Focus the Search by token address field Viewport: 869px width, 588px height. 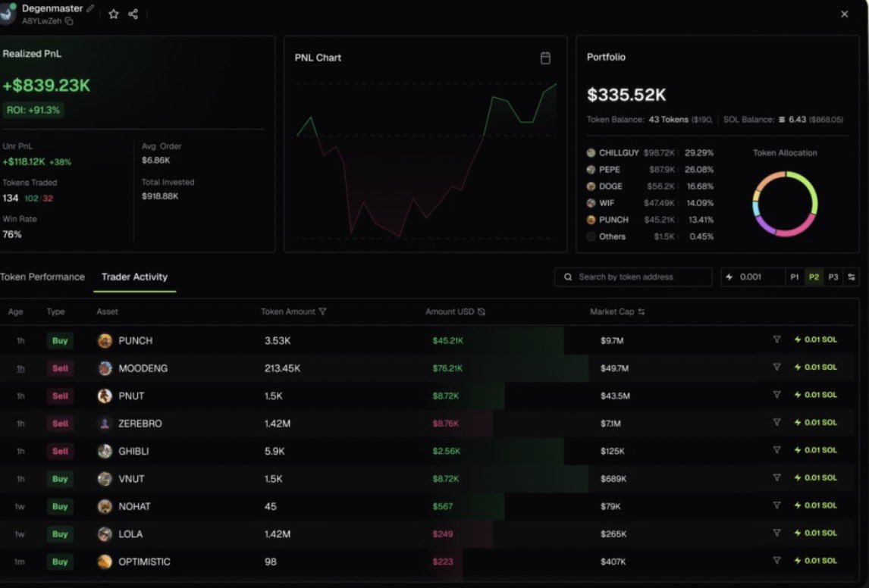click(x=633, y=277)
